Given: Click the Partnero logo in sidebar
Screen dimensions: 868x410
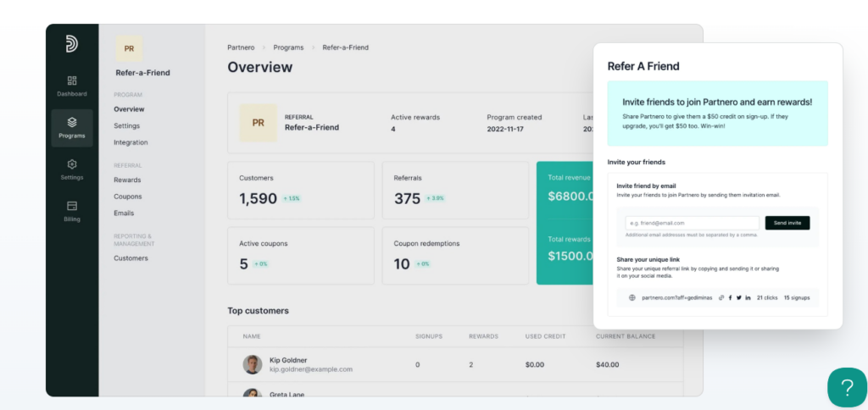Looking at the screenshot, I should coord(72,44).
